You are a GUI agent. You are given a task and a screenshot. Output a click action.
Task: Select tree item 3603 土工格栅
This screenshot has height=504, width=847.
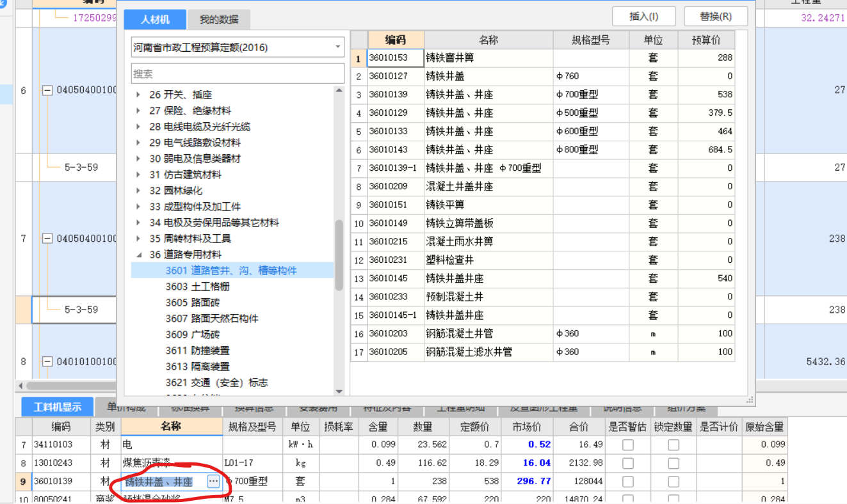pos(198,287)
